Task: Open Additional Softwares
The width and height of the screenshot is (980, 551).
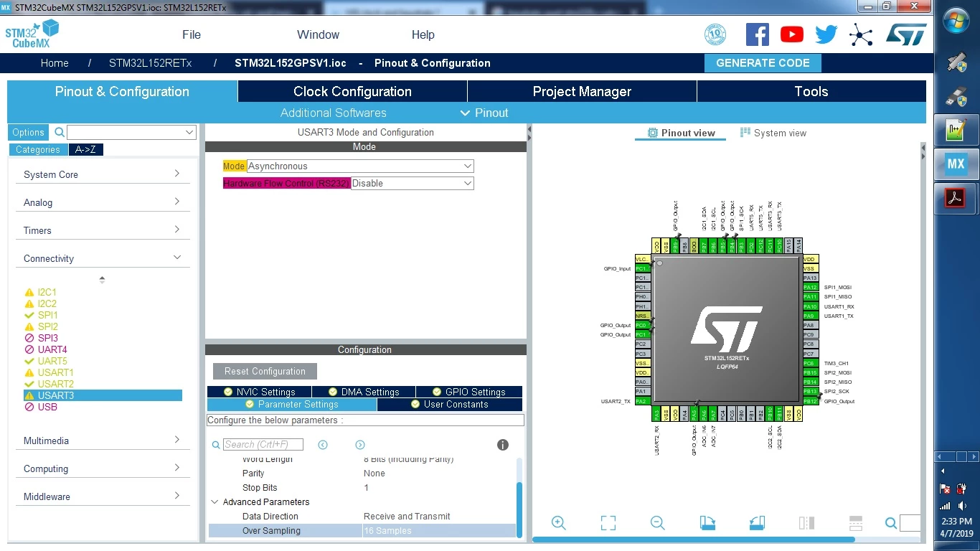Action: (334, 113)
